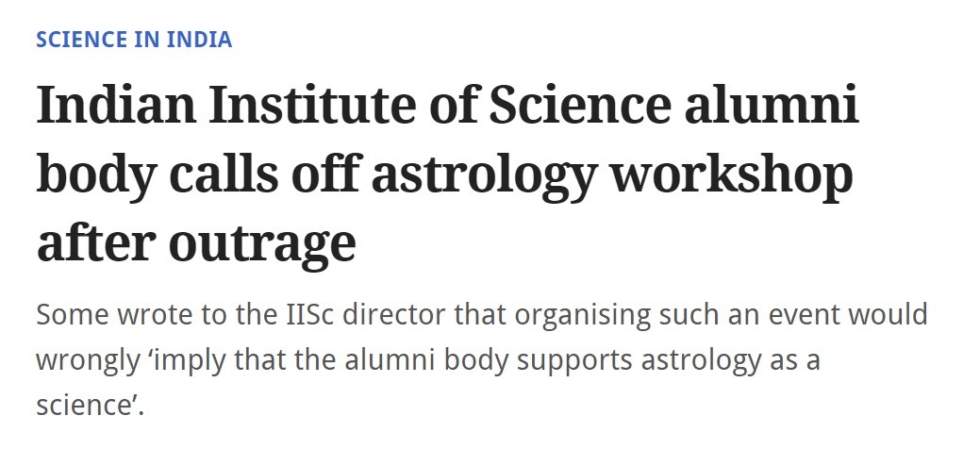Click the word 'workshop' in the headline
The width and height of the screenshot is (980, 449).
click(x=731, y=175)
